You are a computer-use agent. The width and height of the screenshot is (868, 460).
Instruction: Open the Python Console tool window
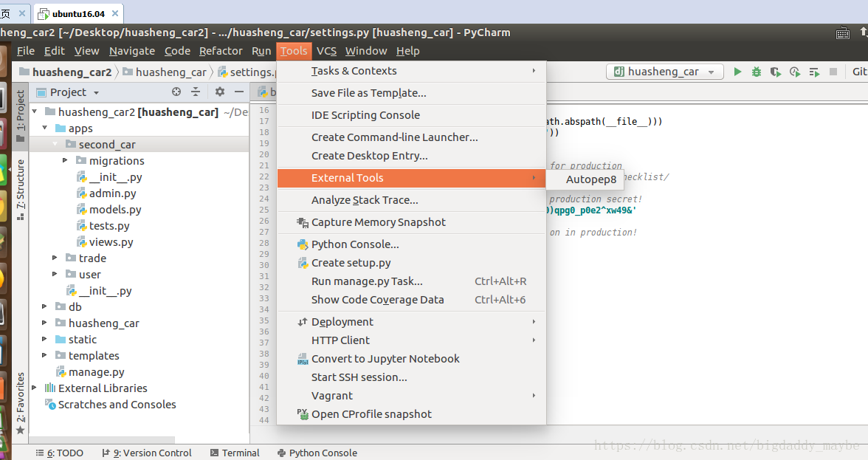click(x=317, y=453)
